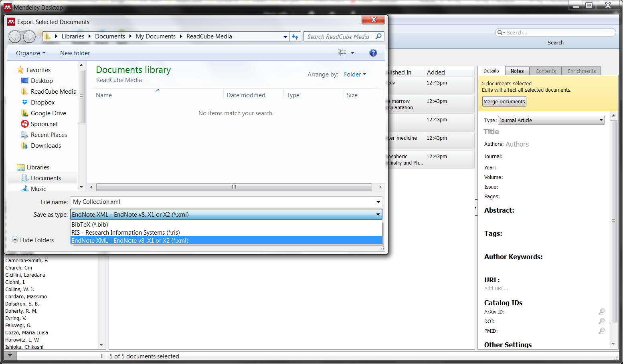Select Google Drive in Favorites
623x364 pixels.
pyautogui.click(x=48, y=113)
